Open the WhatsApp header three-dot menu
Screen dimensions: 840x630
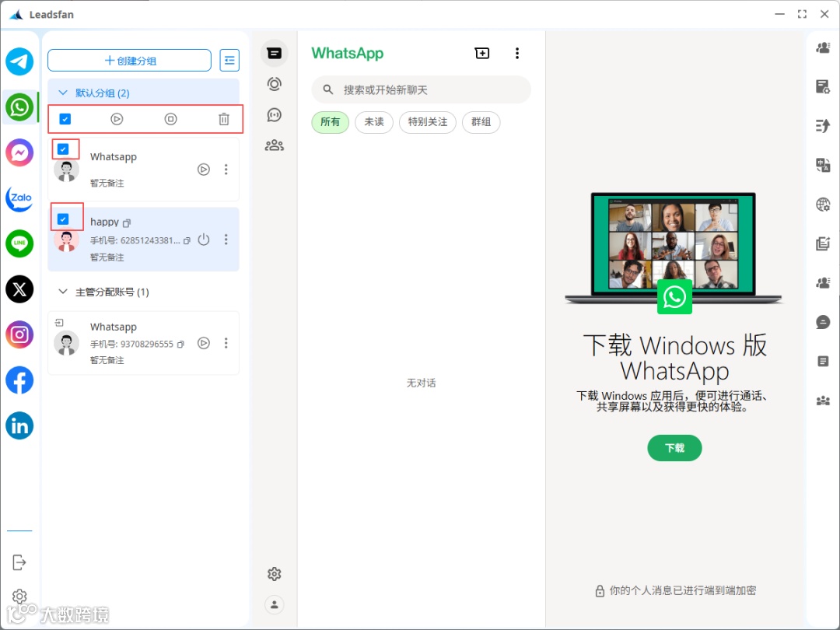point(517,53)
